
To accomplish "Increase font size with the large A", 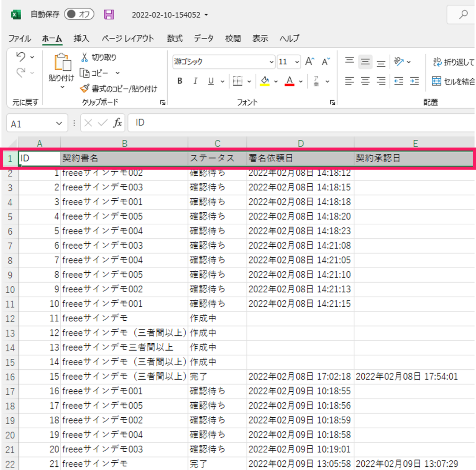I will point(310,61).
